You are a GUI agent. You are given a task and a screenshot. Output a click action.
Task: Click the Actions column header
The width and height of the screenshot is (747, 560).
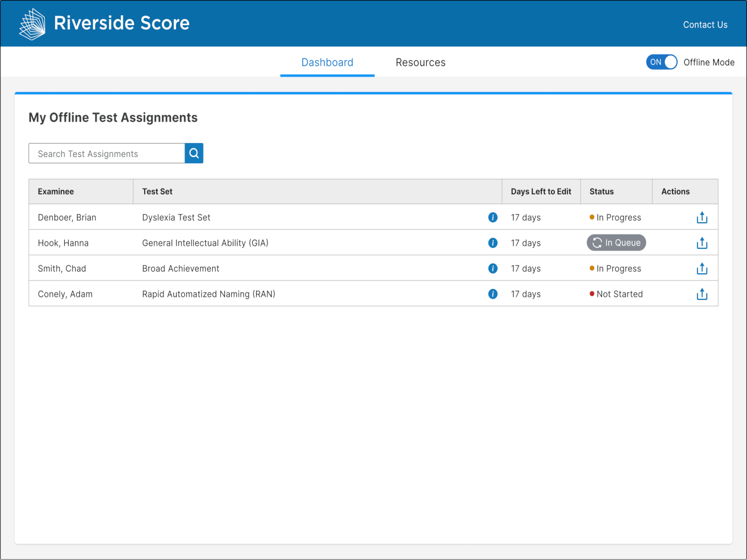coord(685,191)
